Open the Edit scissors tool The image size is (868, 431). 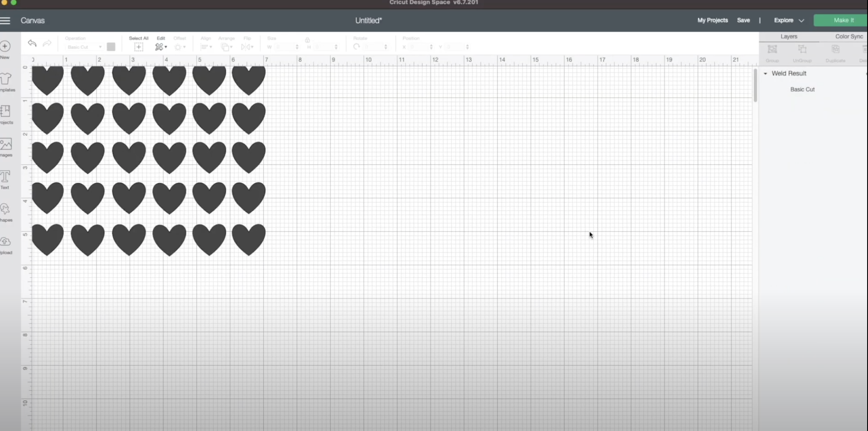(160, 47)
